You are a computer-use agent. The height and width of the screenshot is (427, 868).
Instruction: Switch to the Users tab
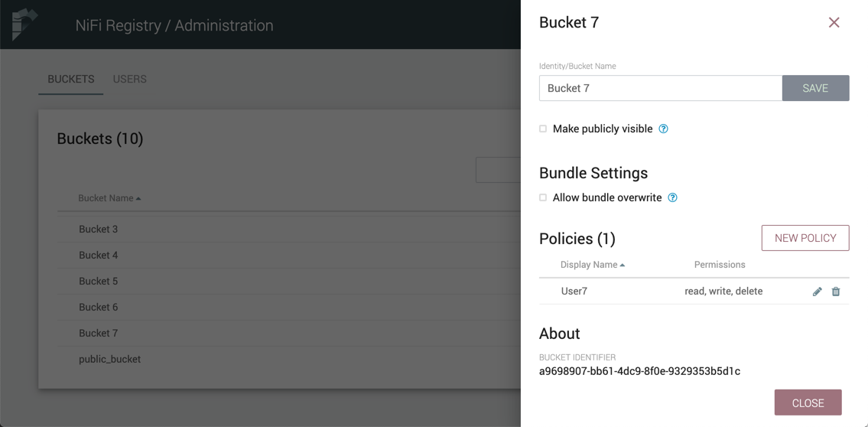(x=129, y=79)
